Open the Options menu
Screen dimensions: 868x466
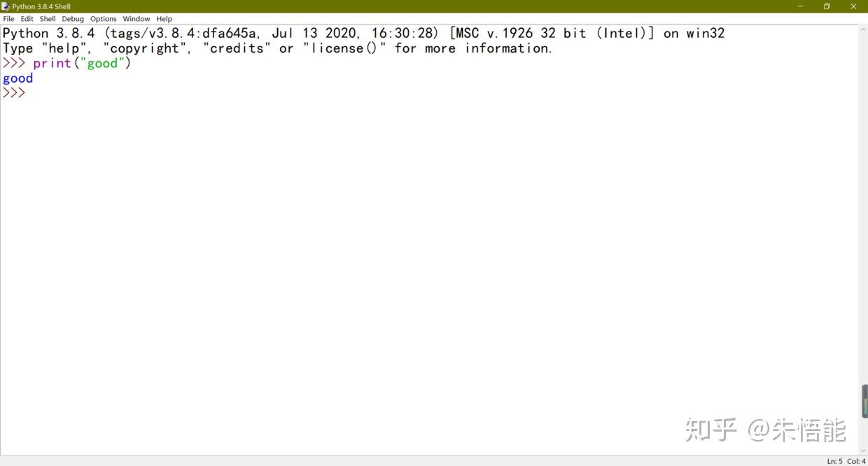point(103,19)
